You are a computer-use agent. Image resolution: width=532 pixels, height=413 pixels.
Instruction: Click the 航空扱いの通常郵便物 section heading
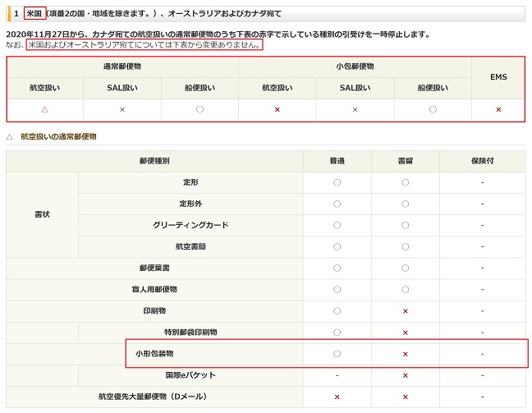58,136
